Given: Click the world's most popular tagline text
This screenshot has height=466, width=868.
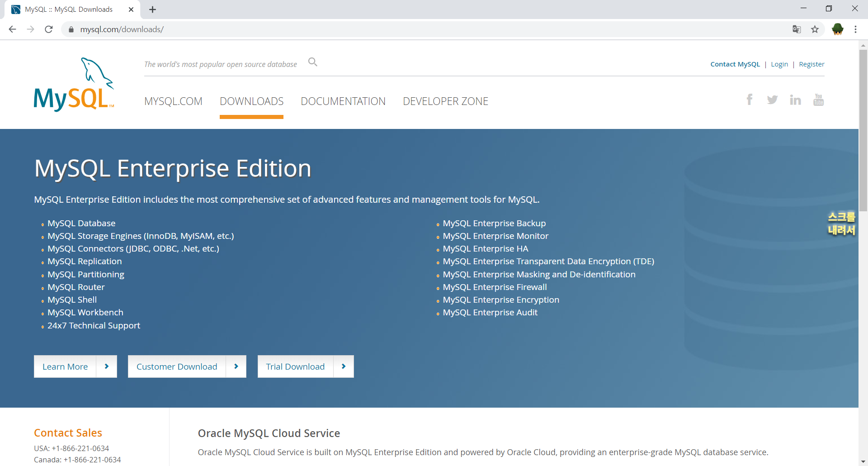Looking at the screenshot, I should (x=220, y=64).
